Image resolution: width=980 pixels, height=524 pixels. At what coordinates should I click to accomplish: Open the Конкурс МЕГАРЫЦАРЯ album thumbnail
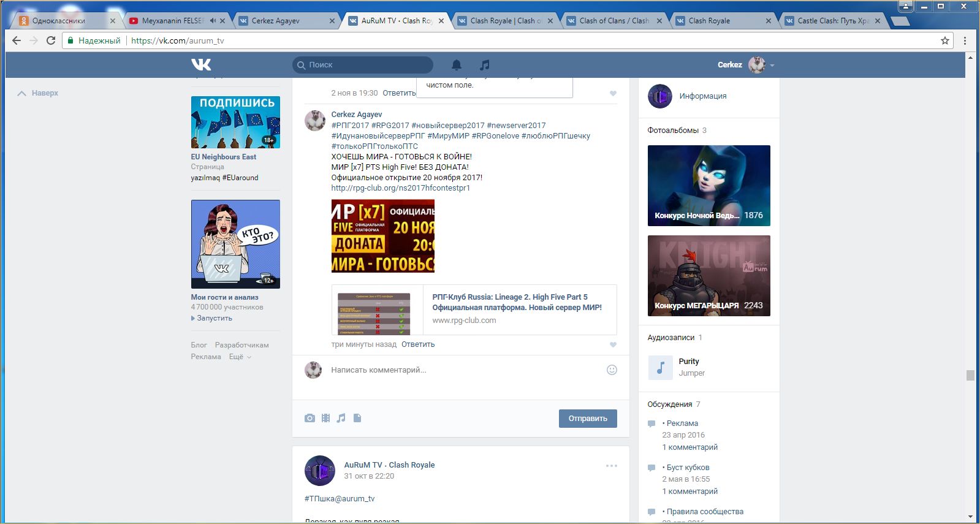tap(708, 276)
